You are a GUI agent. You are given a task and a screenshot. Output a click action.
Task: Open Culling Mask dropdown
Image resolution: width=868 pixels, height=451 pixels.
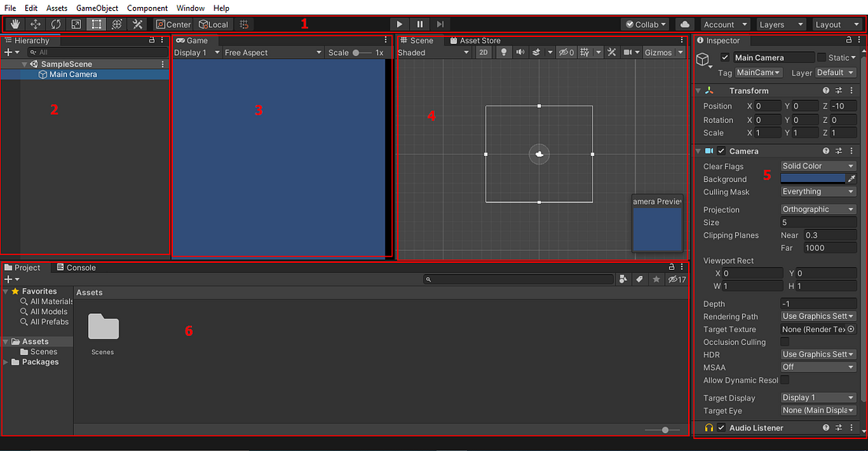(x=818, y=191)
